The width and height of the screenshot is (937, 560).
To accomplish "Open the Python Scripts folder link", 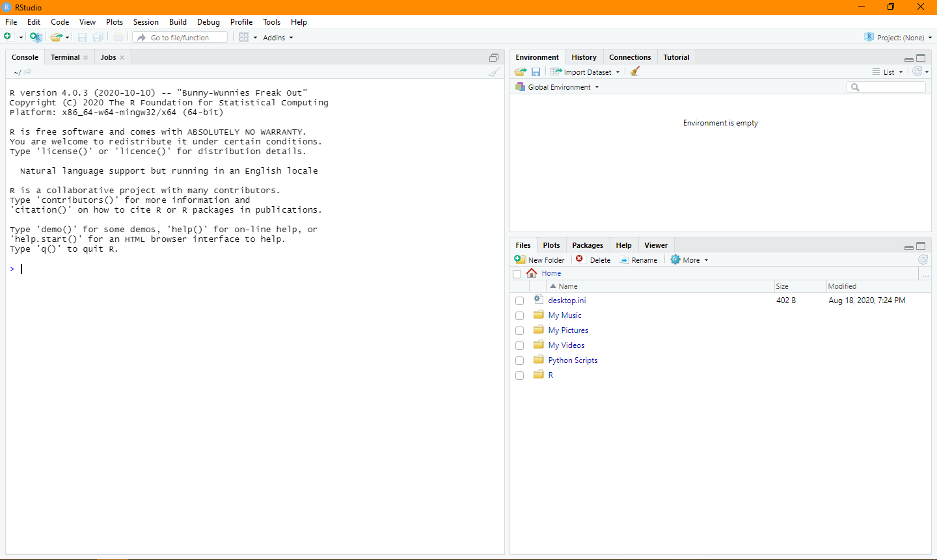I will (x=573, y=360).
